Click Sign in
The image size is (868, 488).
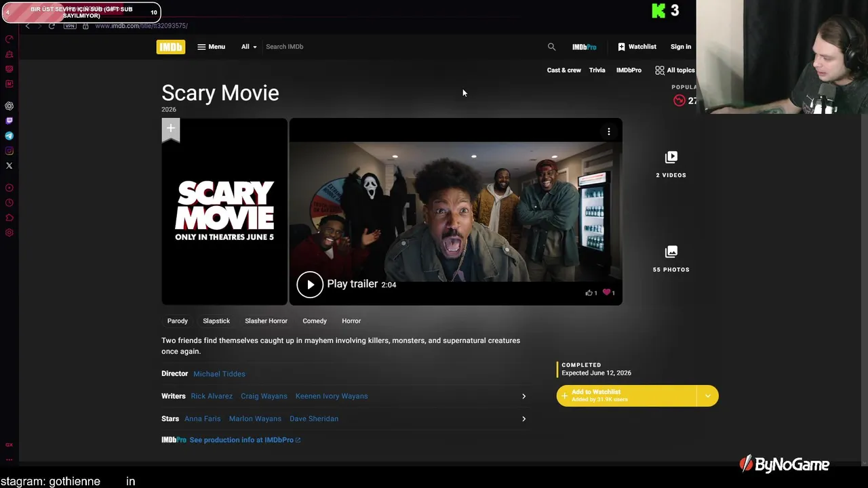coord(681,47)
